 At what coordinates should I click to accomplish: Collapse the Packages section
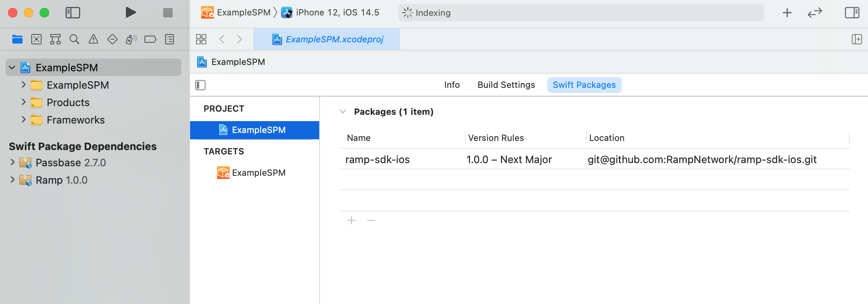pos(343,112)
